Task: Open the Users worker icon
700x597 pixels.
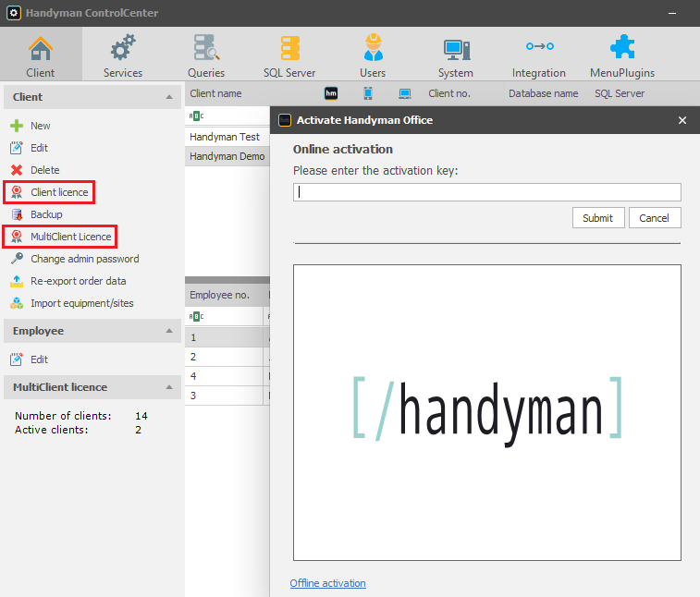Action: [373, 47]
